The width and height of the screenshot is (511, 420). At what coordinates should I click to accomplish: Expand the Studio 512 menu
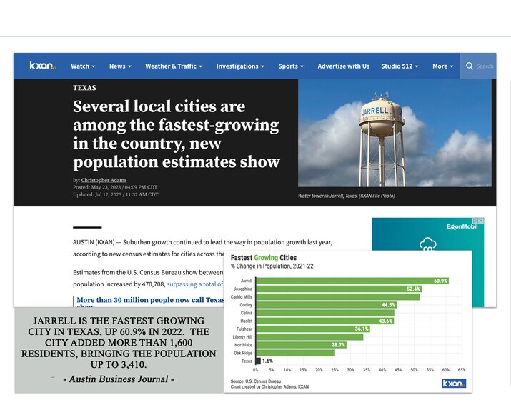[400, 66]
